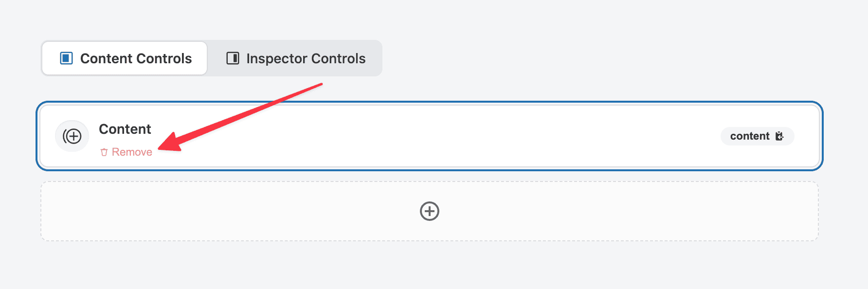Viewport: 868px width, 289px height.
Task: Click the Remove link under Content
Action: (x=131, y=151)
